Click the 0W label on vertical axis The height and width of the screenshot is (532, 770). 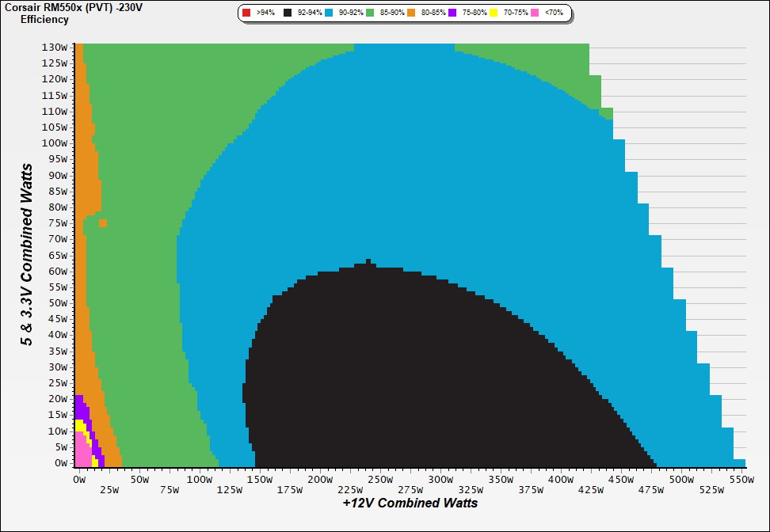(x=60, y=463)
